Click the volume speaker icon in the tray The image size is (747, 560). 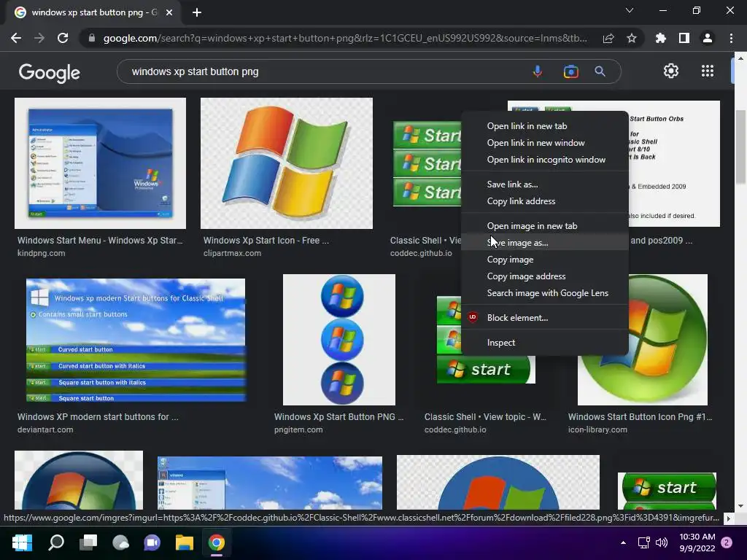tap(661, 542)
